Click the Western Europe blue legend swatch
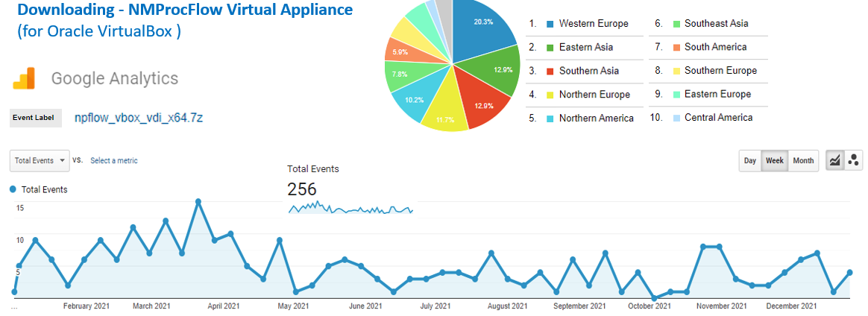 550,24
